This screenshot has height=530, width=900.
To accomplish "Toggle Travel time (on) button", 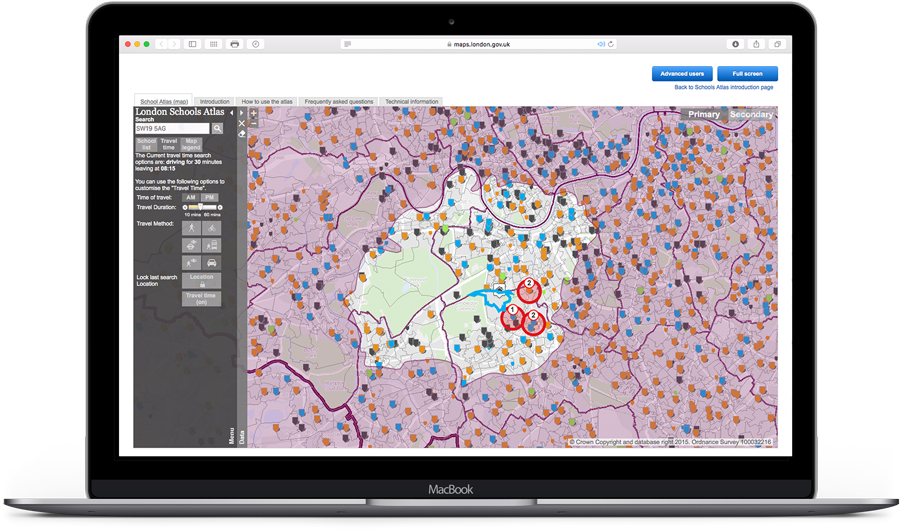I will click(x=201, y=299).
